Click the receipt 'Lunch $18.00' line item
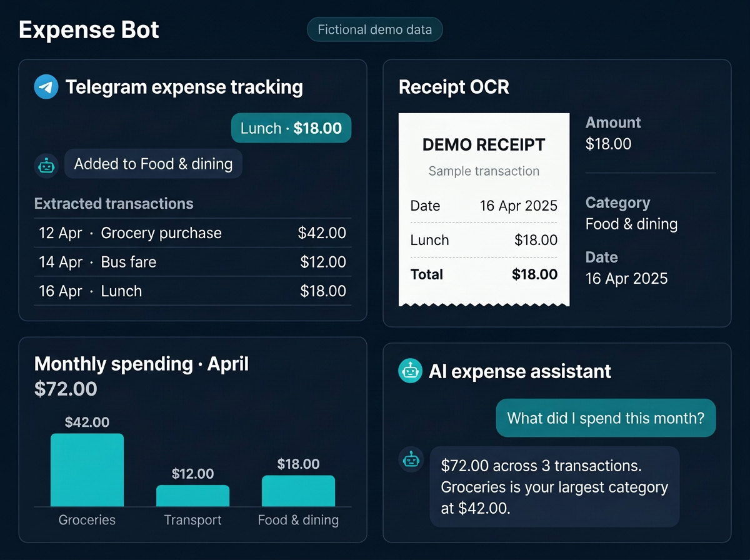The image size is (750, 560). click(484, 240)
